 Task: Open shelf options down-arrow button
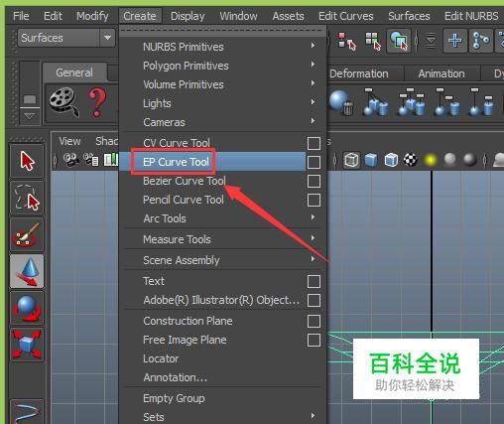click(x=30, y=116)
